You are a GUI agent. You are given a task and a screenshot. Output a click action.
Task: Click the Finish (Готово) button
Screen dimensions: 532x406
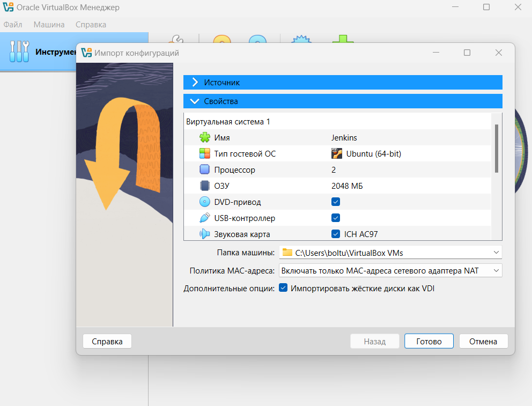click(429, 341)
